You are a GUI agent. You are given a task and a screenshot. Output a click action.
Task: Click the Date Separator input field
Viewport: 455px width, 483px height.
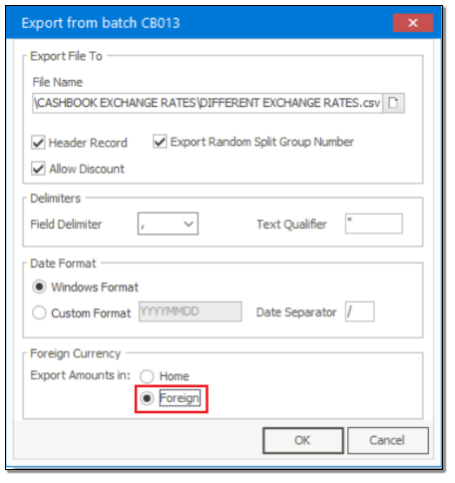[x=360, y=312]
